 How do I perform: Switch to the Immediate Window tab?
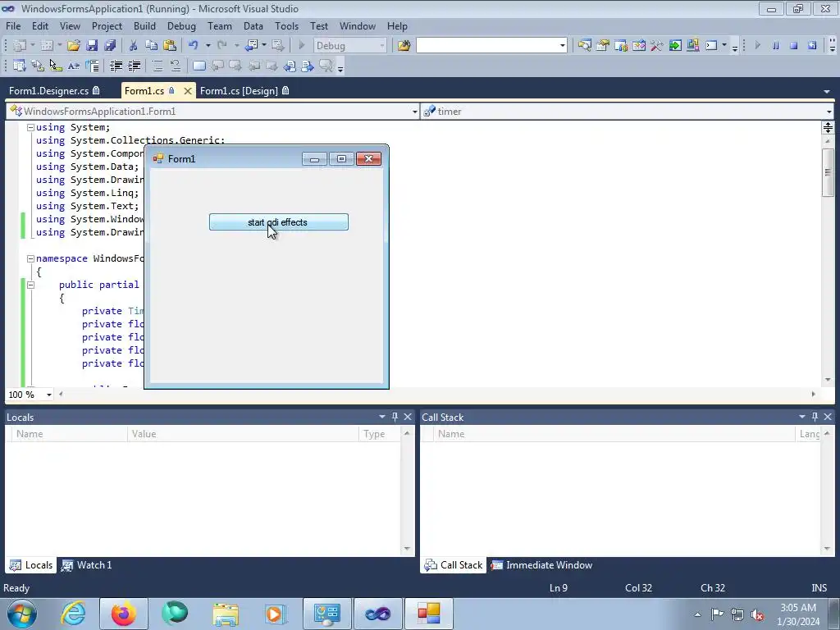coord(541,565)
